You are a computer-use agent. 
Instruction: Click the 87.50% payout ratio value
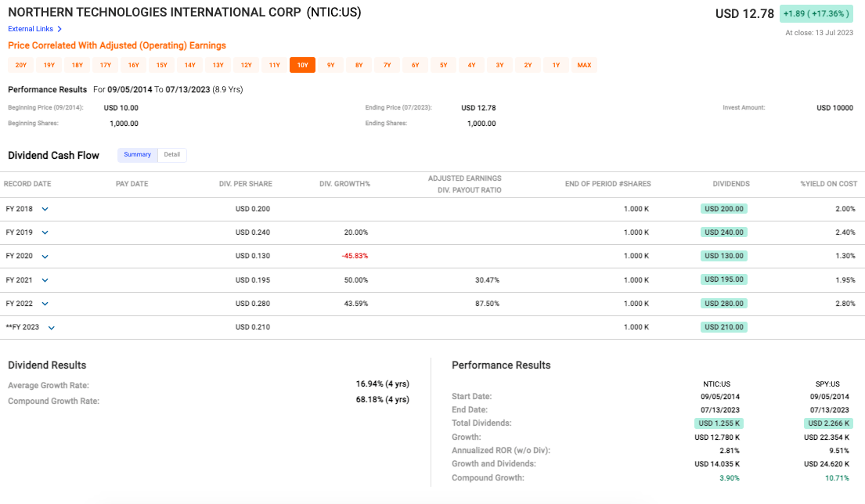tap(487, 304)
